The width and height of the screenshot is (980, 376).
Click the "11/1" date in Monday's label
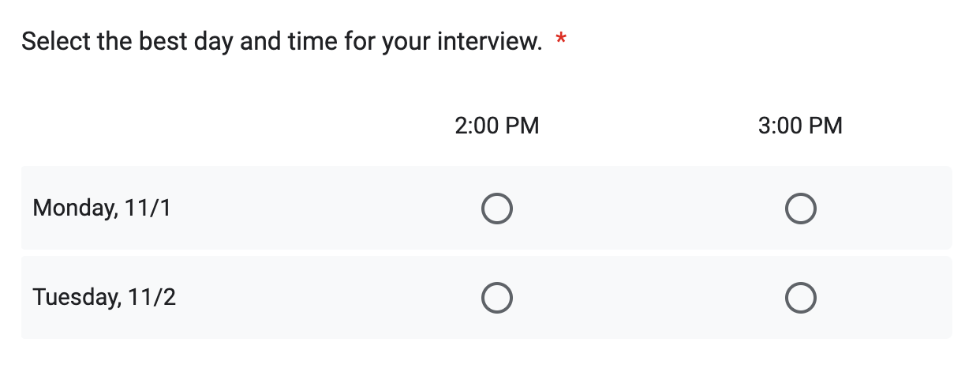click(x=148, y=209)
